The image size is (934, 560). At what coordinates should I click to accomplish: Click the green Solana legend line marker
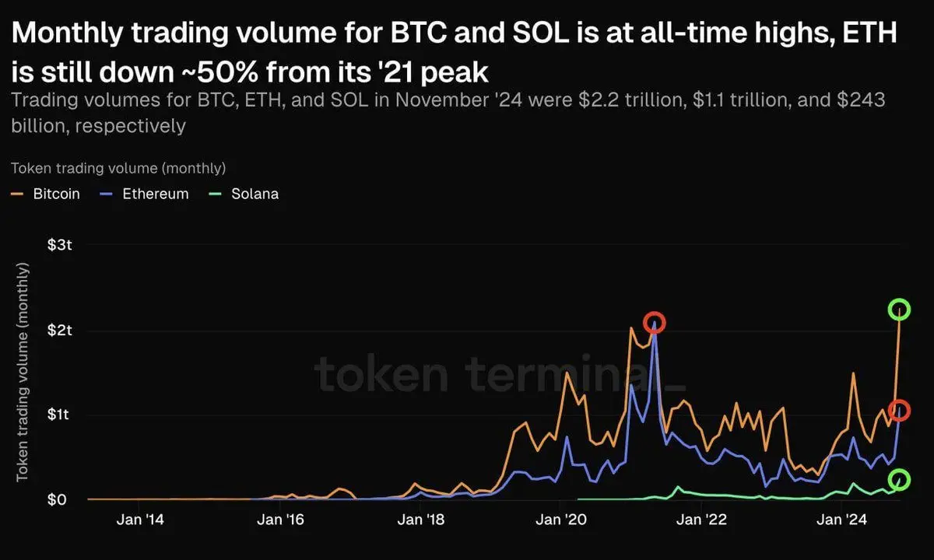216,194
